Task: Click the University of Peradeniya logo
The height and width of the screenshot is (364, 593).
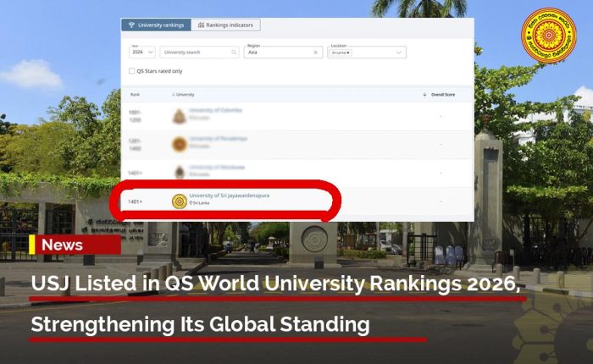Action: click(179, 144)
